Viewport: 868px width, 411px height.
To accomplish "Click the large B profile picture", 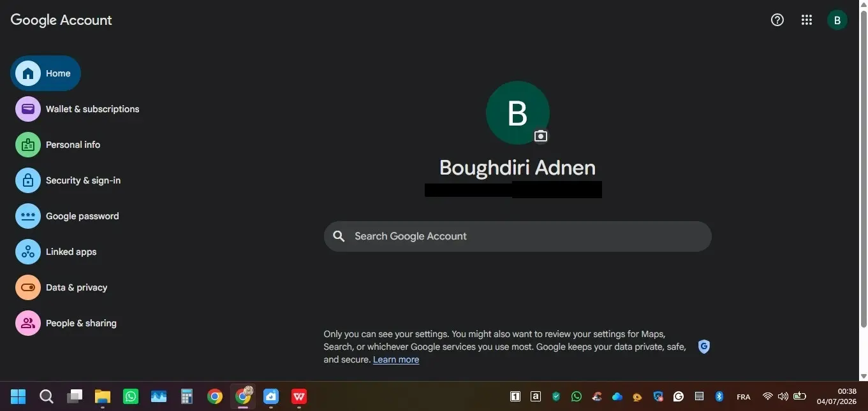I will (517, 113).
